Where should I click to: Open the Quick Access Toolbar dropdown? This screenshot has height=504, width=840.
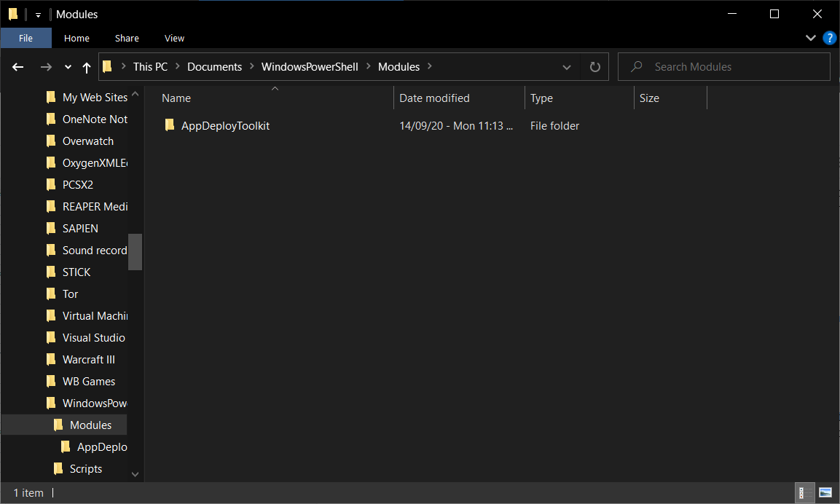pyautogui.click(x=38, y=14)
